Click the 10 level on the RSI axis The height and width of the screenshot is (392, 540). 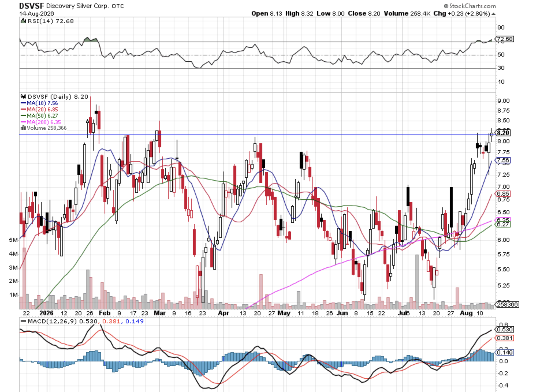coord(501,82)
